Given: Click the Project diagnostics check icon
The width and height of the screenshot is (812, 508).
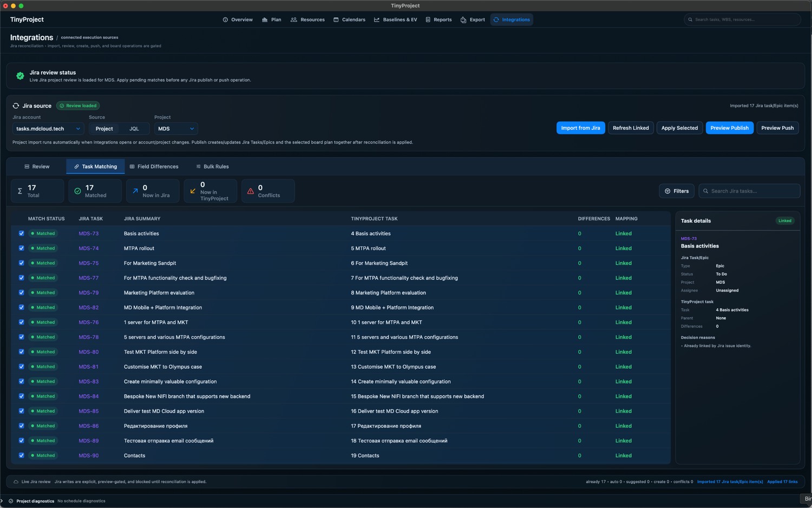Looking at the screenshot, I should click(x=11, y=501).
